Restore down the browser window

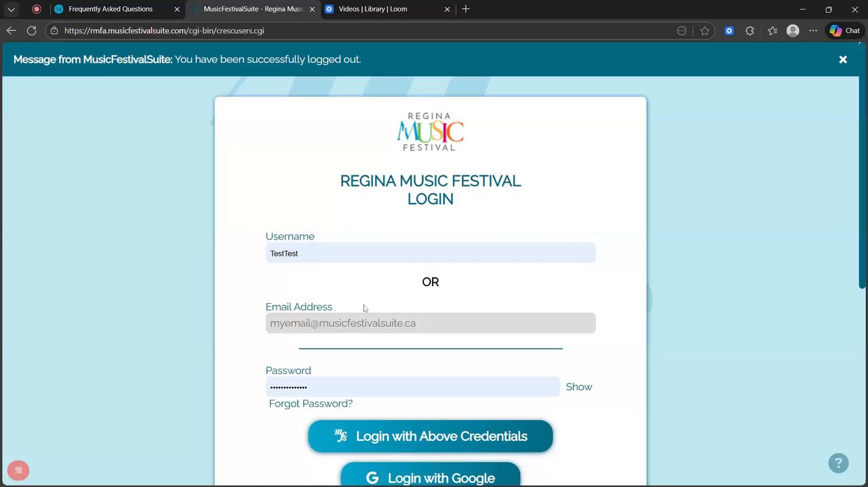(829, 9)
